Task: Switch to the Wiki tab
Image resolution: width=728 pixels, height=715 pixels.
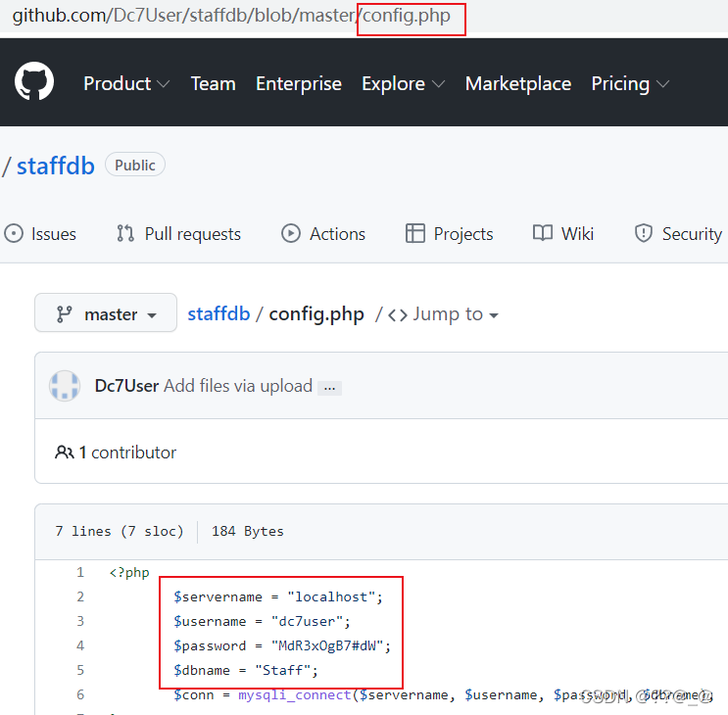Action: tap(563, 234)
